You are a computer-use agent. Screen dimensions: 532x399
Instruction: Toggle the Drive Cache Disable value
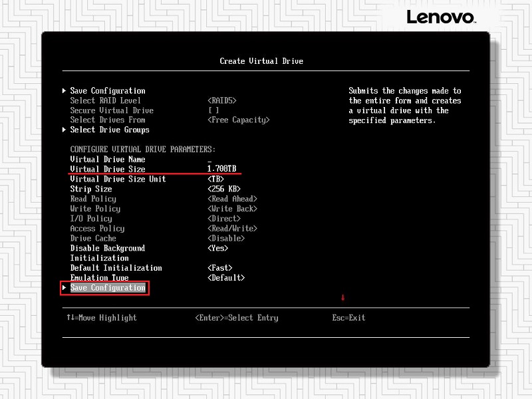(226, 239)
